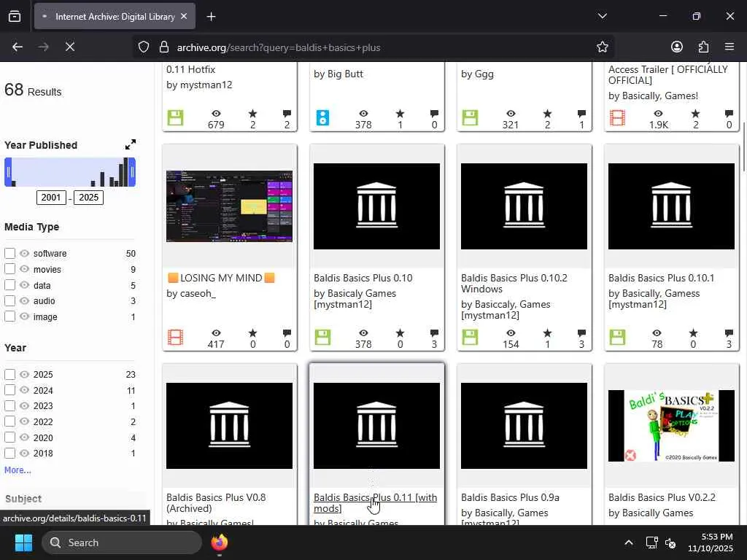Open a new browser tab
The width and height of the screenshot is (747, 560).
click(x=211, y=17)
